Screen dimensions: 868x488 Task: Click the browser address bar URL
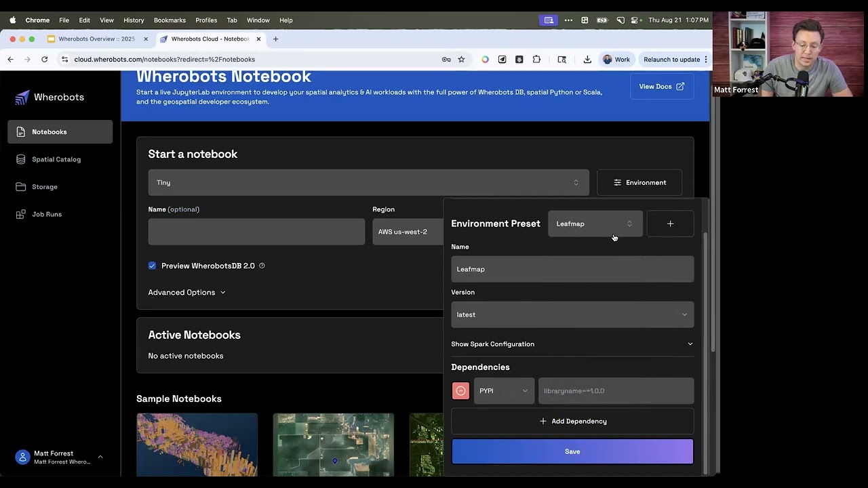pyautogui.click(x=165, y=60)
